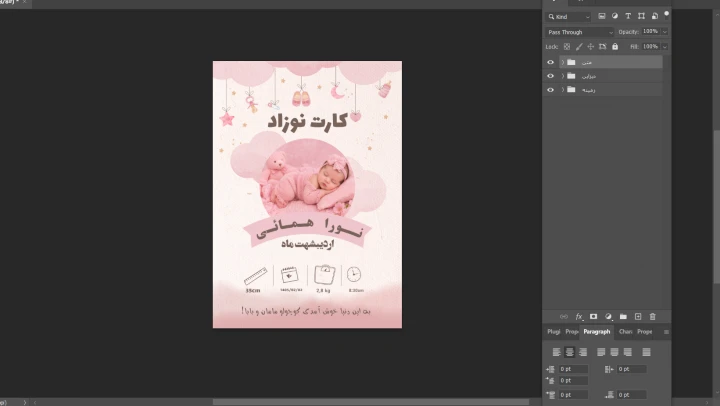Click the baby photo on canvas

[x=307, y=179]
